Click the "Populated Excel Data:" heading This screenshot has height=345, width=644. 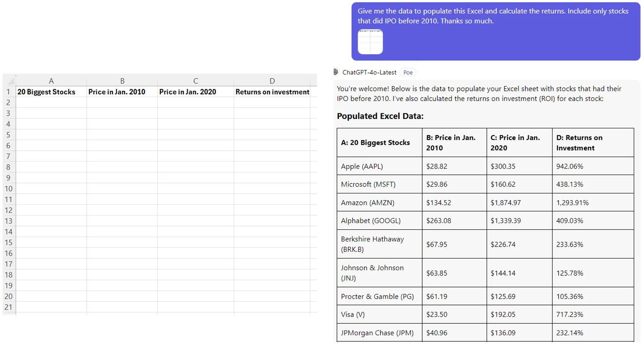point(380,116)
